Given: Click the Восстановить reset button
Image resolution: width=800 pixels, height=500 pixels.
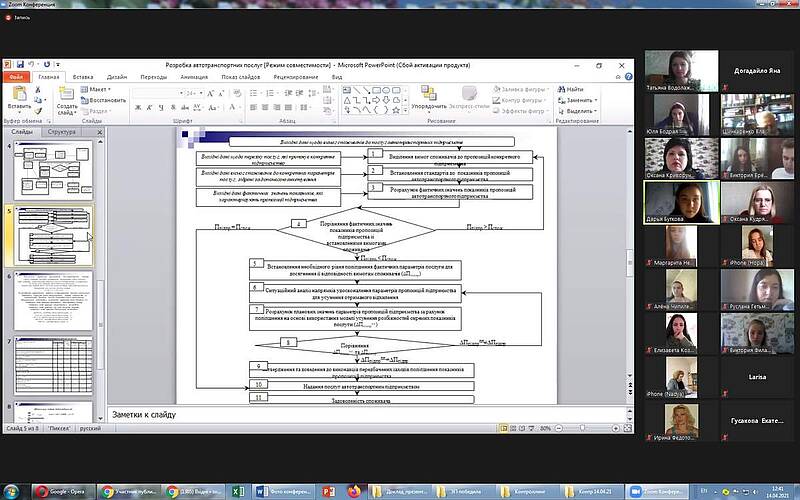Looking at the screenshot, I should pos(103,100).
